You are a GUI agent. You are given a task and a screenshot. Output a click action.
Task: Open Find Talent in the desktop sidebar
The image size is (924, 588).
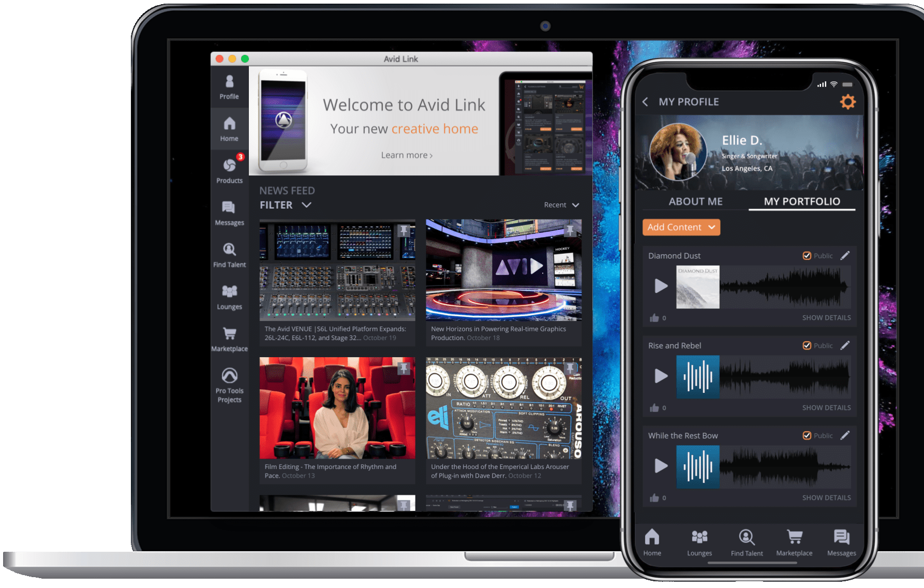229,255
